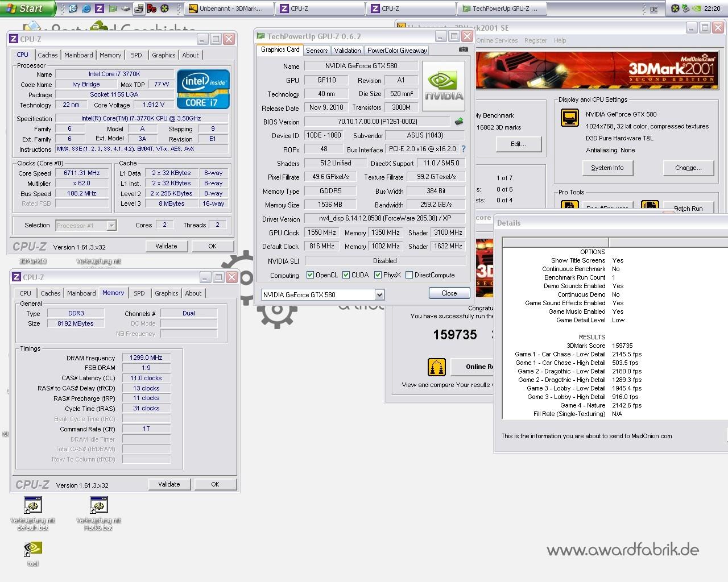Open the CPU-Z quick launch icon
Viewport: 728px width, 582px height.
click(100, 9)
